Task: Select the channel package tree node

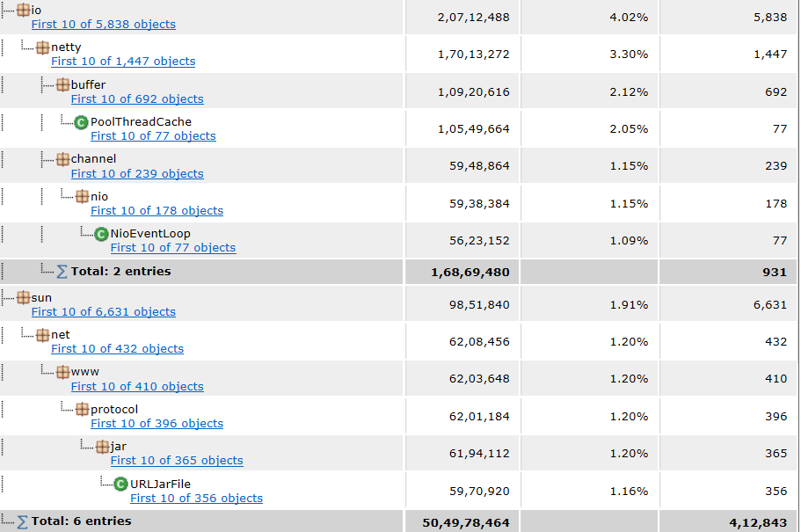Action: coord(93,159)
